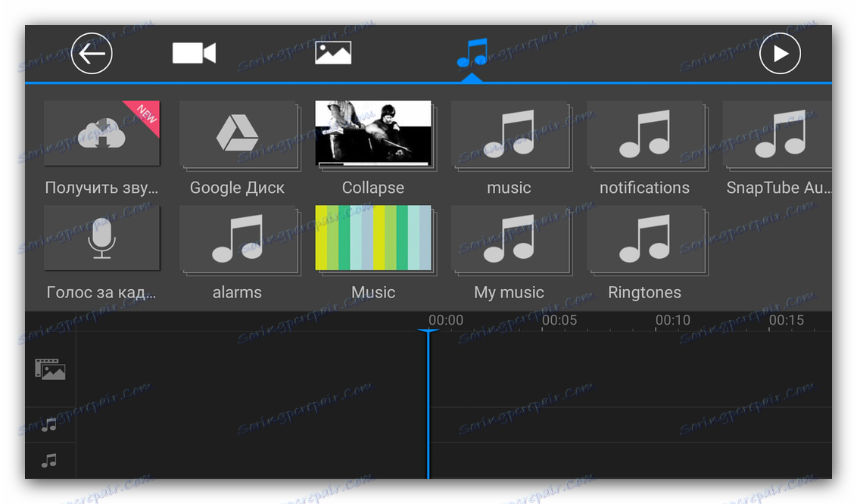Screen dimensions: 857x504
Task: Tap the red NEW badge corner
Action: coord(145,115)
